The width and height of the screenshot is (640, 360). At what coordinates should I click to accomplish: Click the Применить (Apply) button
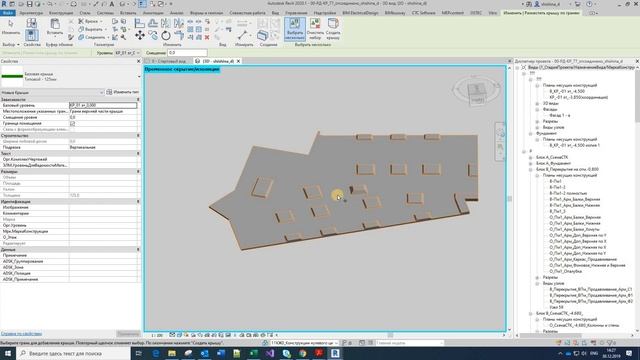(x=128, y=333)
